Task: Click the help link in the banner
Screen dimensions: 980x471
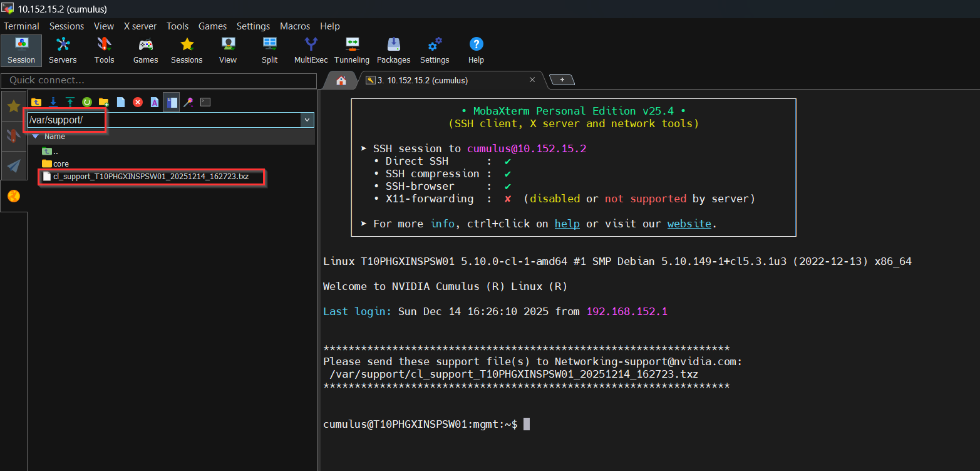Action: click(567, 224)
